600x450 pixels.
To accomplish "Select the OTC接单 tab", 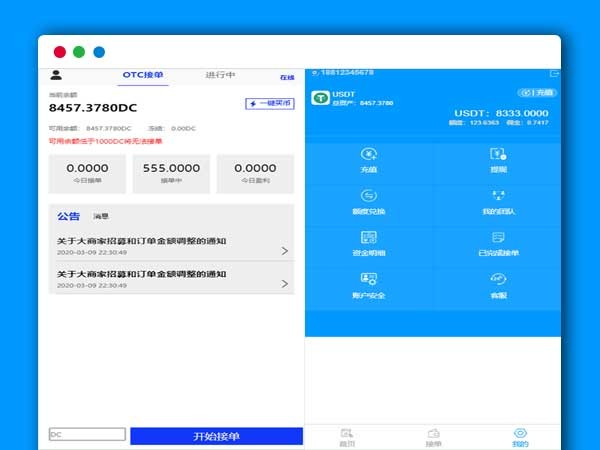I will coord(143,75).
